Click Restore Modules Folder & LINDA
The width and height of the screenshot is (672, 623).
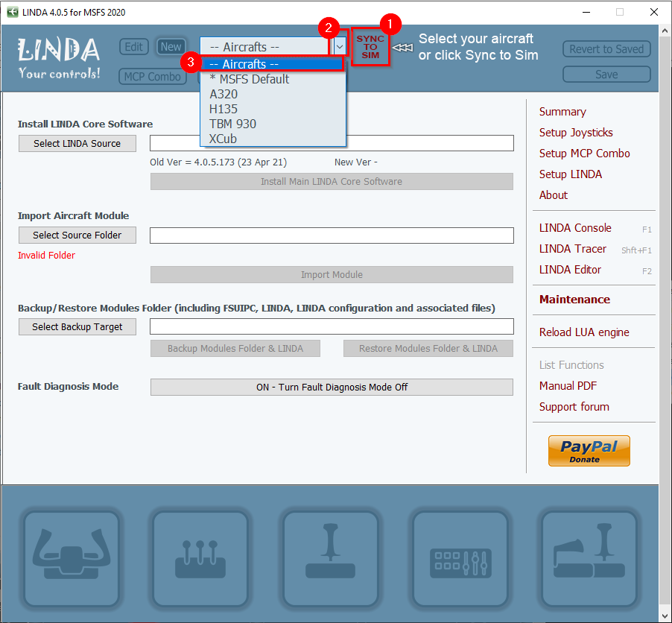click(x=428, y=348)
